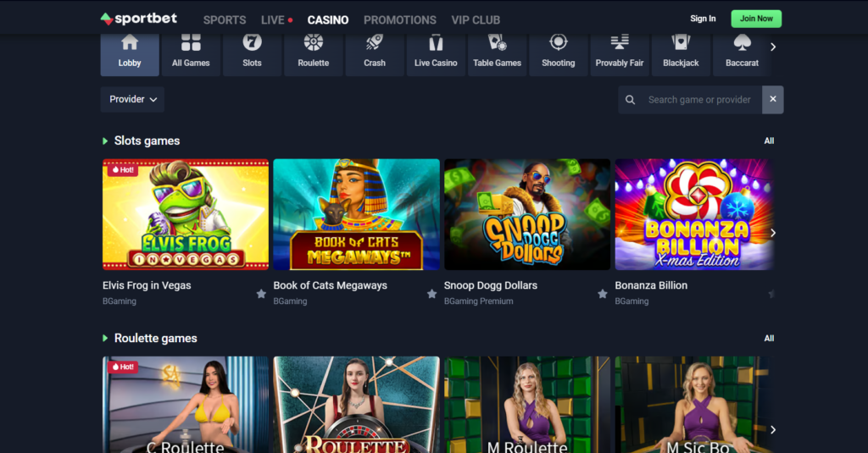Click the search magnifier icon
The height and width of the screenshot is (453, 868).
click(630, 100)
